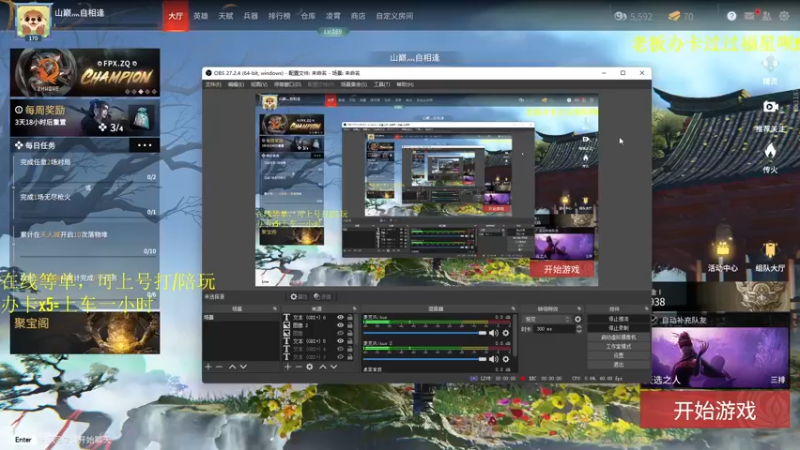Toggle visibility eye of dimmed 图像 source
The image size is (800, 450).
pyautogui.click(x=340, y=333)
